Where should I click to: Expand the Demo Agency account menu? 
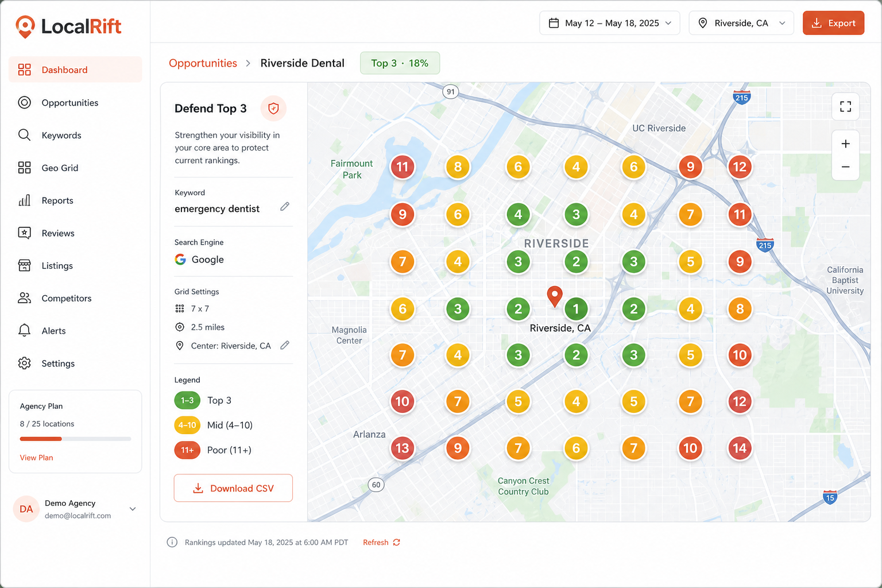133,509
